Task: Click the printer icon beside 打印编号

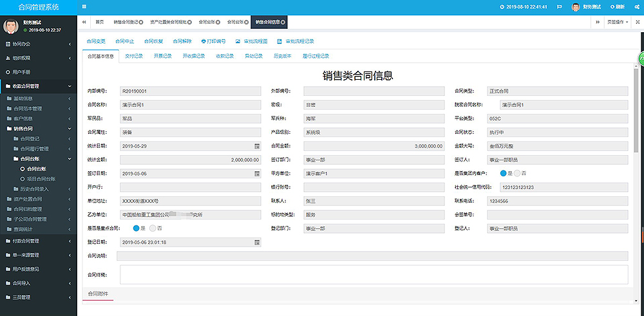Action: tap(204, 41)
